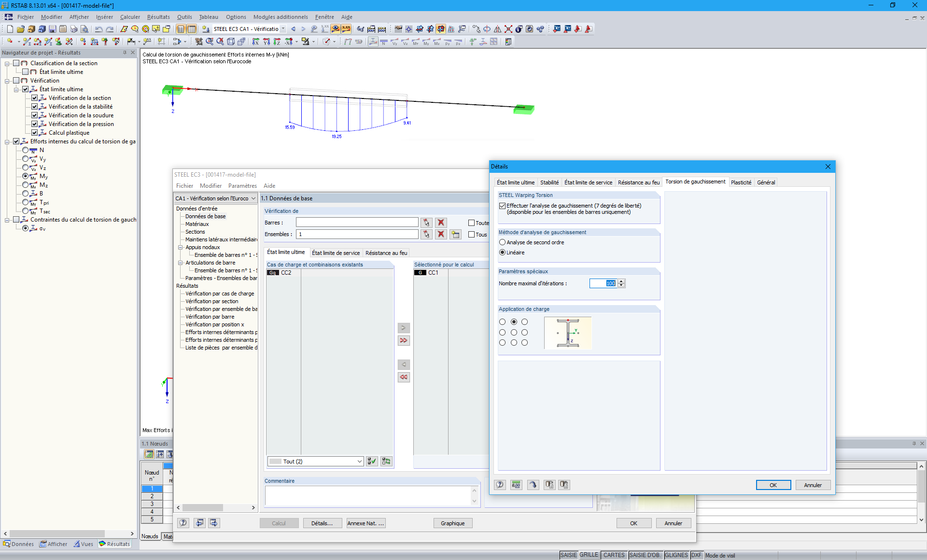Click the add-all double arrow button

tap(404, 340)
